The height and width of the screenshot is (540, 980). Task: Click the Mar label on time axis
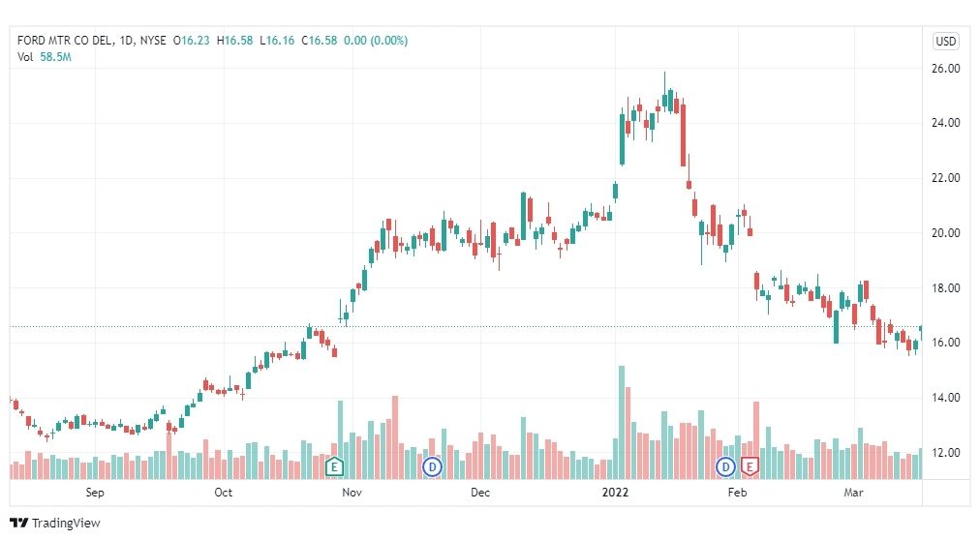(853, 493)
